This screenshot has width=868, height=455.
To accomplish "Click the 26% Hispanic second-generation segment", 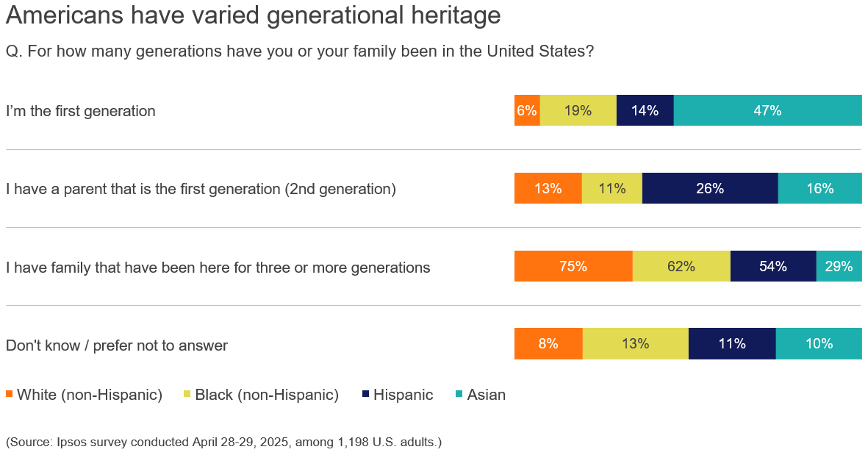I will [x=710, y=188].
